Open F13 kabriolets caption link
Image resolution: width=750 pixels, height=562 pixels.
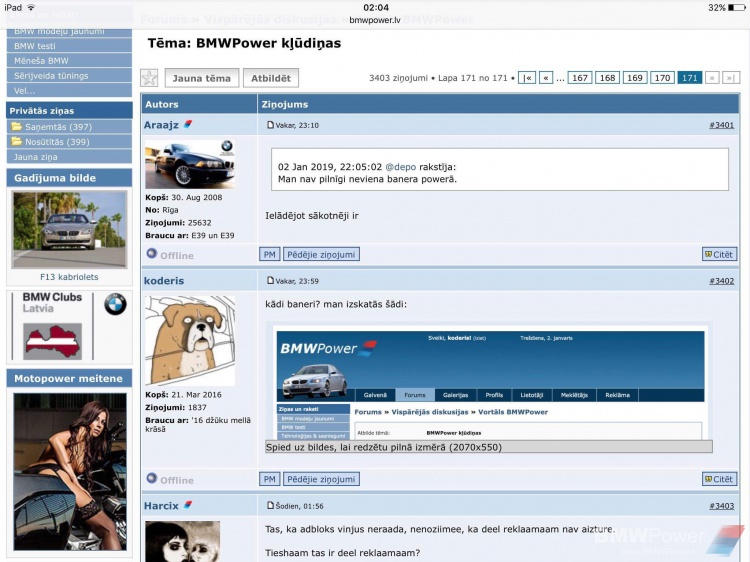(69, 276)
